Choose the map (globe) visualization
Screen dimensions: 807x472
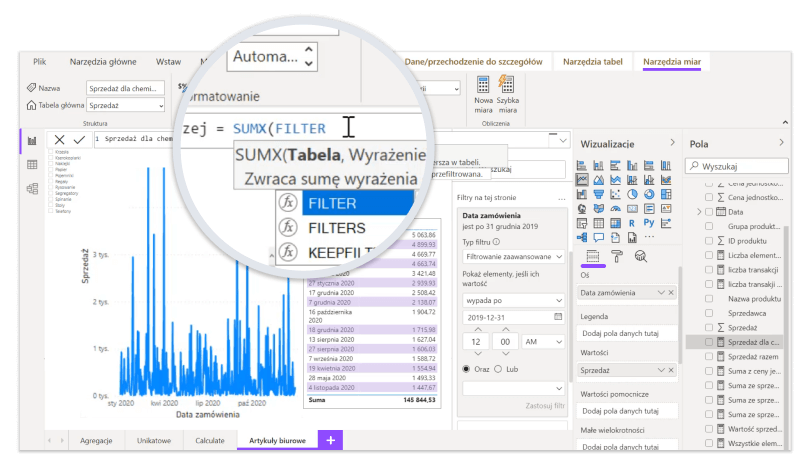582,209
